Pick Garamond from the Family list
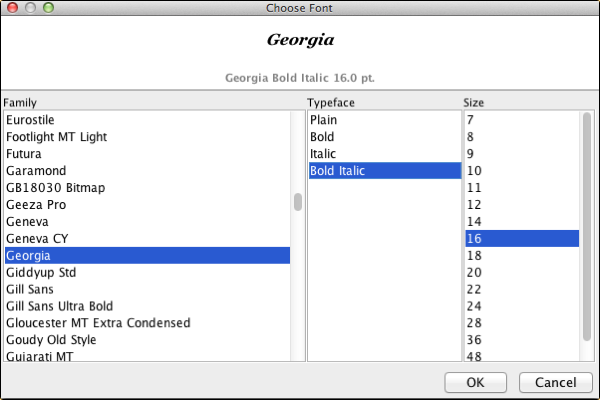Screen dimensions: 600x400 (147, 170)
